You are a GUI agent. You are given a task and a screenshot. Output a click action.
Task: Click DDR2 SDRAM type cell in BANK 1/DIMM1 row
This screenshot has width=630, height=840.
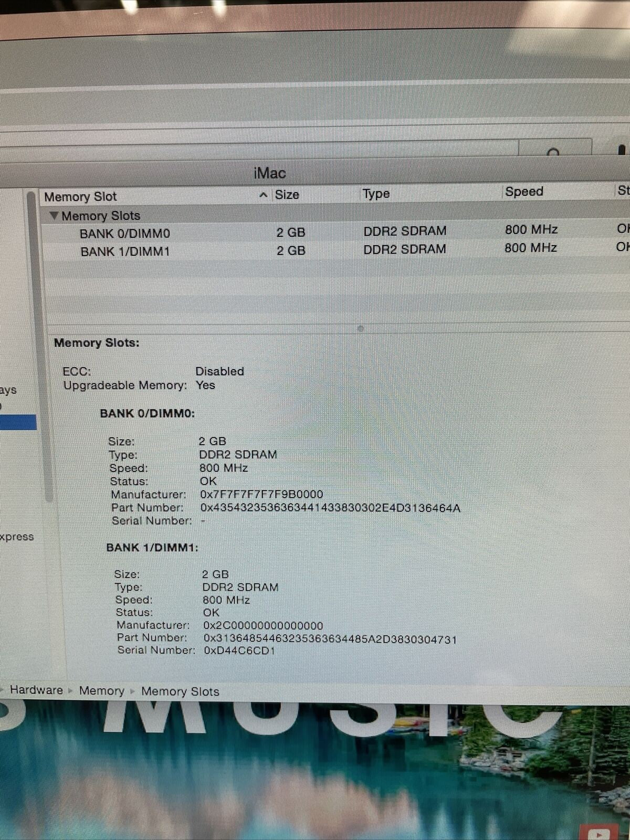click(405, 249)
